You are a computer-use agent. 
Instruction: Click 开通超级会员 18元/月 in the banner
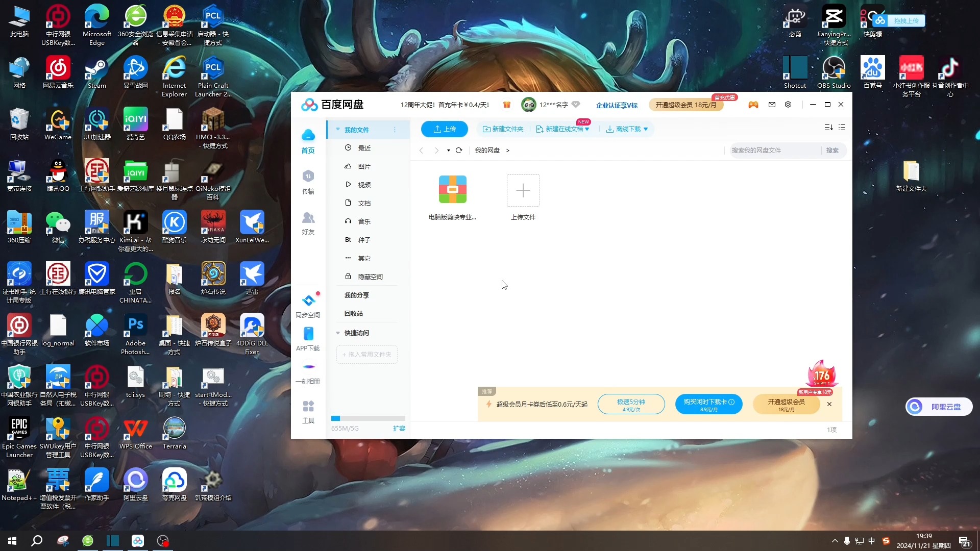pos(786,404)
